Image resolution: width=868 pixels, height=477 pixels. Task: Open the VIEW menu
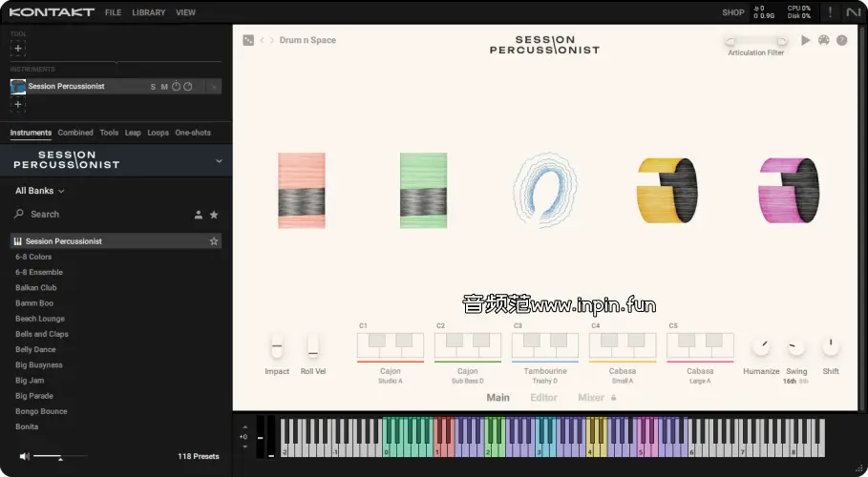click(x=185, y=12)
